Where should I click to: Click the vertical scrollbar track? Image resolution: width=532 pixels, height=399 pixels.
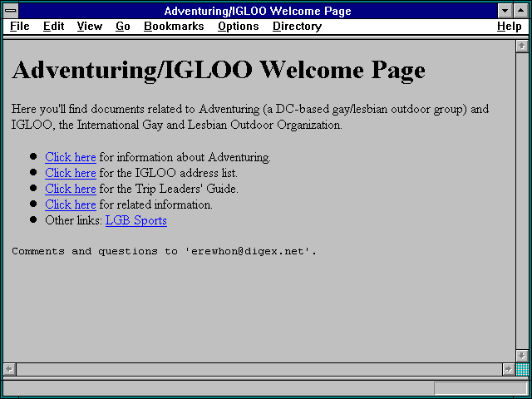click(522, 201)
